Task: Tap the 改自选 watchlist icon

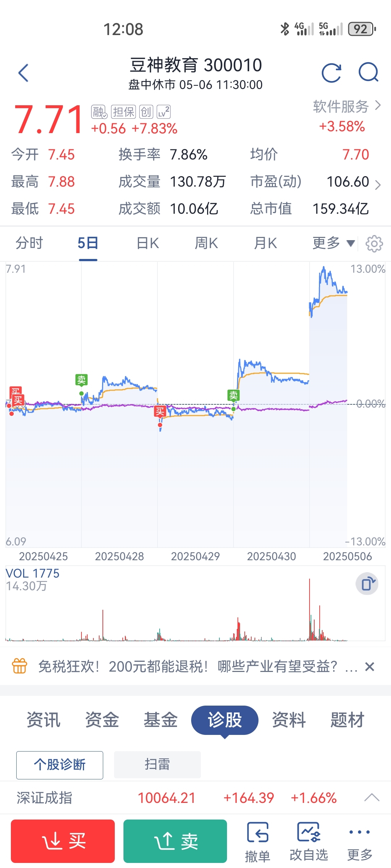Action: [x=309, y=842]
